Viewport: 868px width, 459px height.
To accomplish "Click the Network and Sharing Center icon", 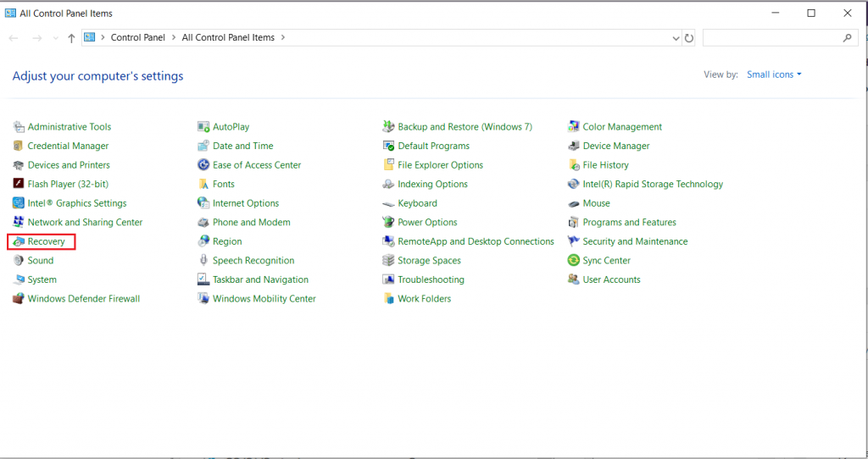I will click(x=19, y=223).
